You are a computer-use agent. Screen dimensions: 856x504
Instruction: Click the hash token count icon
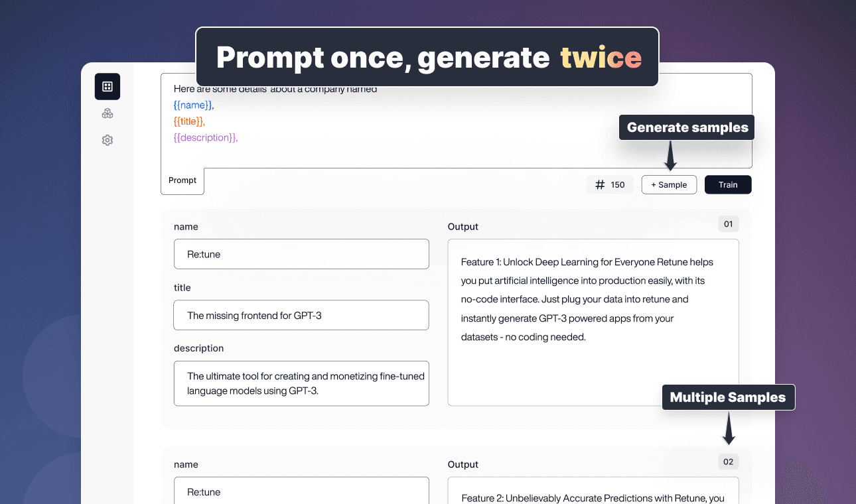point(600,185)
